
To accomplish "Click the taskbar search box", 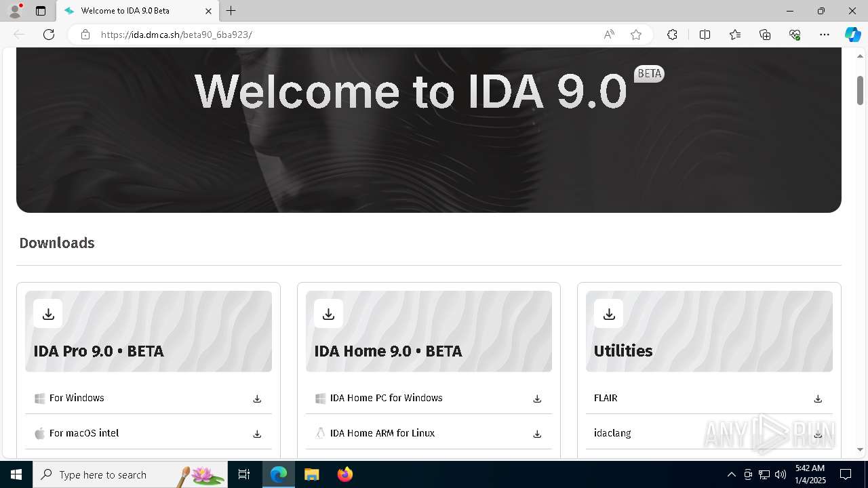I will pyautogui.click(x=130, y=474).
